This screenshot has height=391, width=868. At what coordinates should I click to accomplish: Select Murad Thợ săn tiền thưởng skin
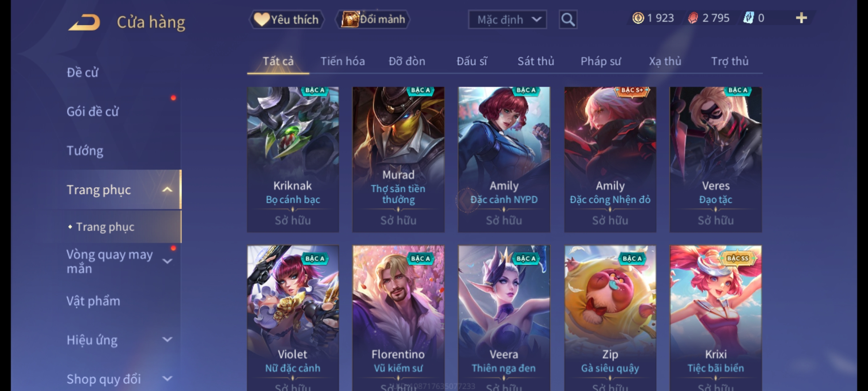tap(398, 159)
